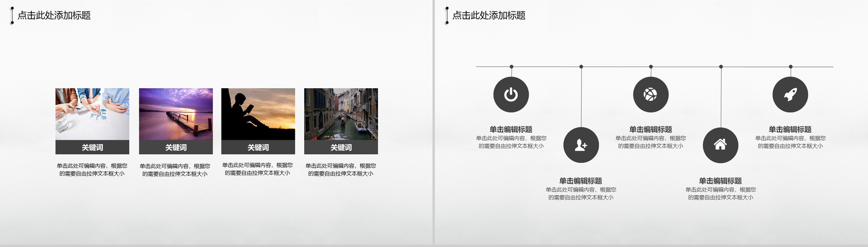Click the add-user icon circle

point(581,145)
